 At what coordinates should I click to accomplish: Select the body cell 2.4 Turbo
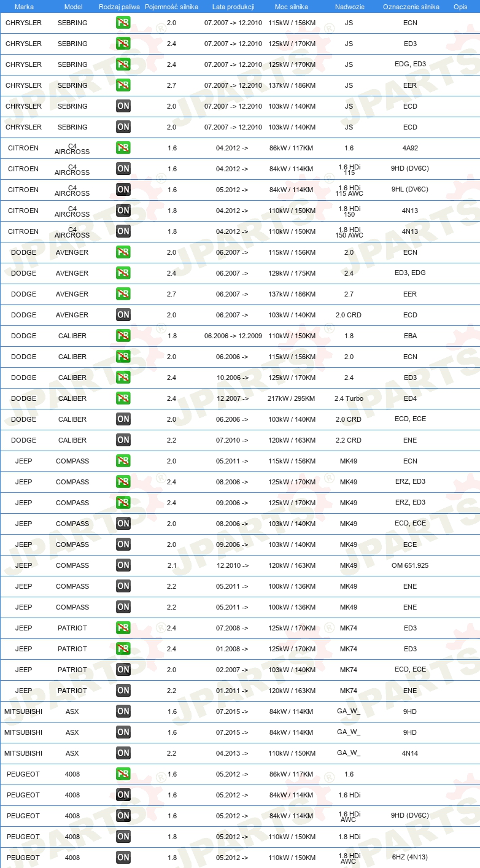[349, 398]
